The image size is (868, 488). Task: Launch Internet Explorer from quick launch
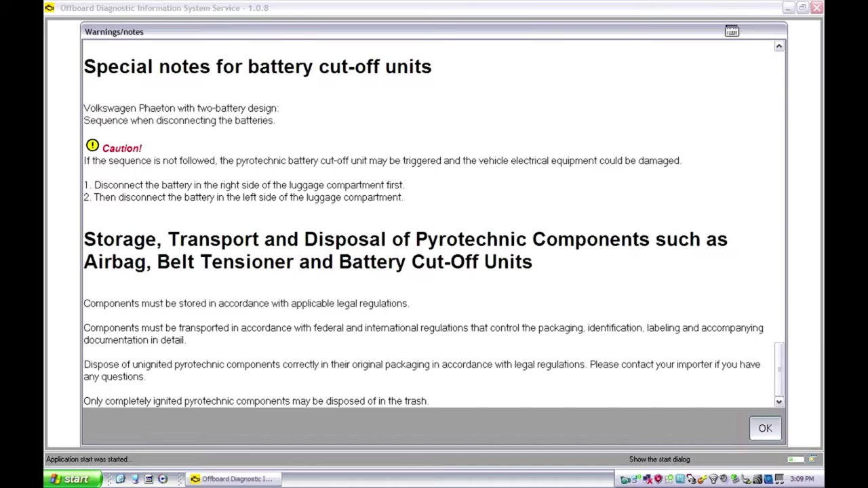pos(120,479)
